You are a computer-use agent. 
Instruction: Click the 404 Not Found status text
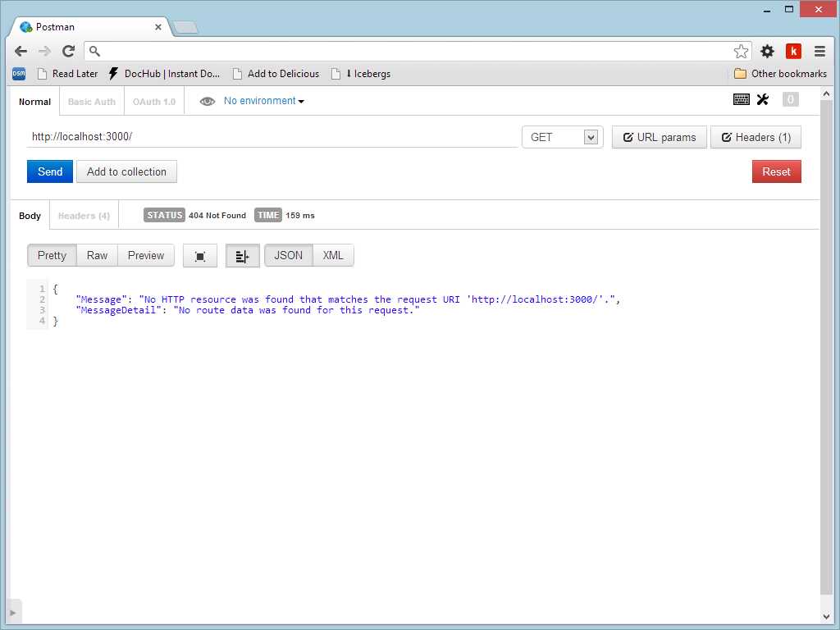[217, 216]
